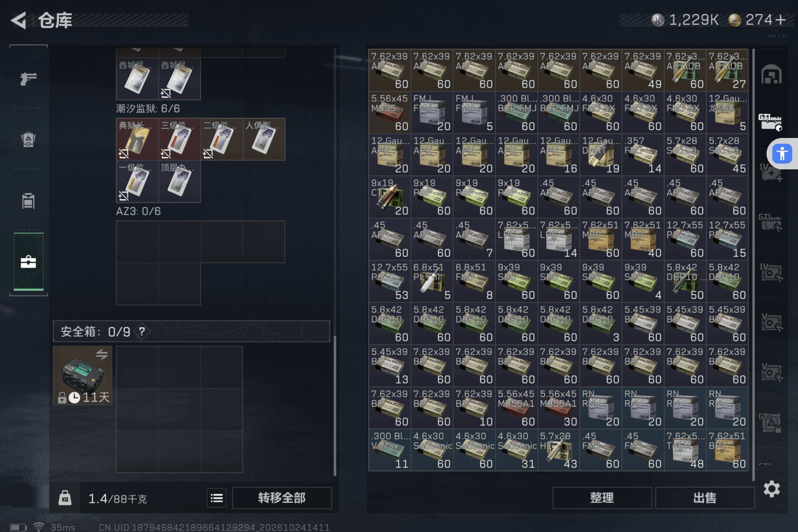Tap the swap arrows on safe box card
This screenshot has height=532, width=798.
pos(102,355)
